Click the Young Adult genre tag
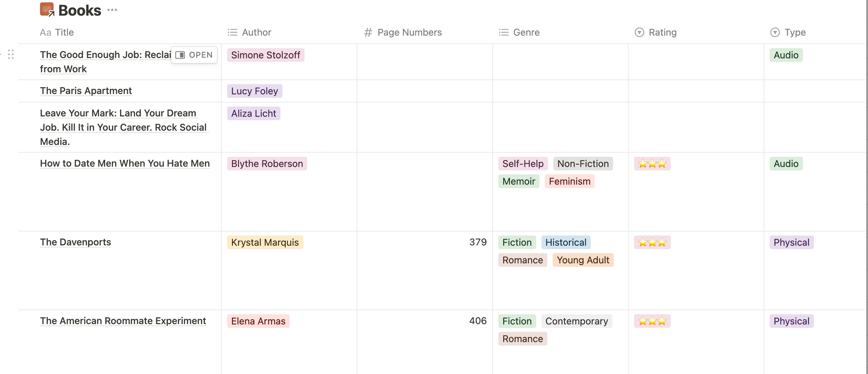 [583, 260]
